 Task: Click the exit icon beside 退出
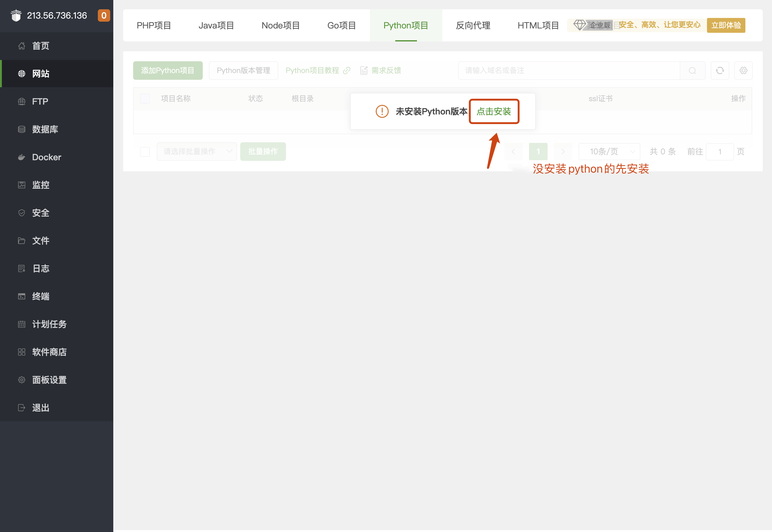[x=22, y=408]
